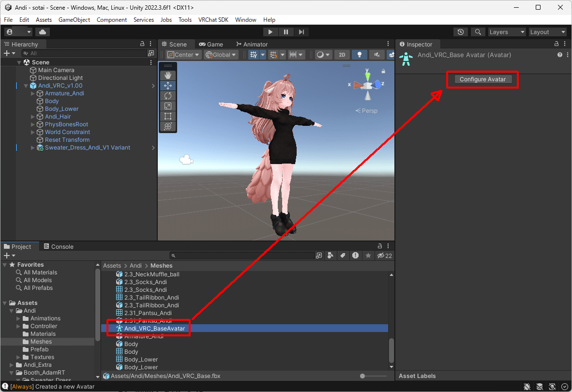The width and height of the screenshot is (572, 392).
Task: Click the Step frame button
Action: coord(301,32)
